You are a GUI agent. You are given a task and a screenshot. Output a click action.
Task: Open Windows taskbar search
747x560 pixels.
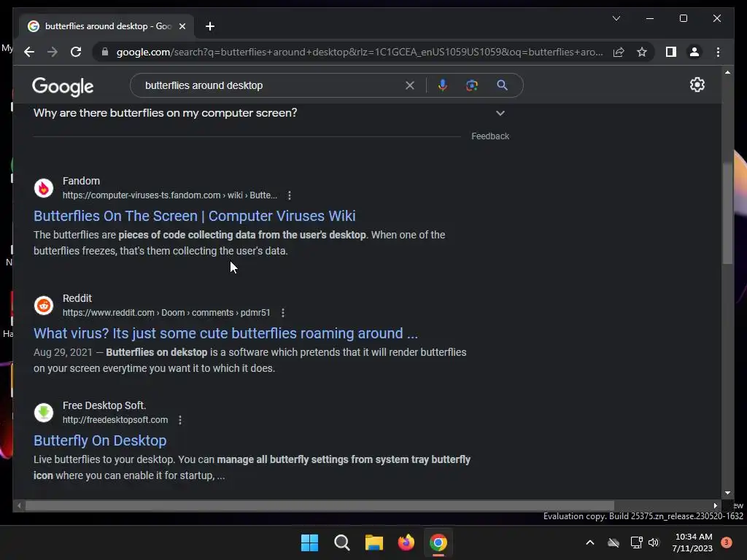point(342,542)
